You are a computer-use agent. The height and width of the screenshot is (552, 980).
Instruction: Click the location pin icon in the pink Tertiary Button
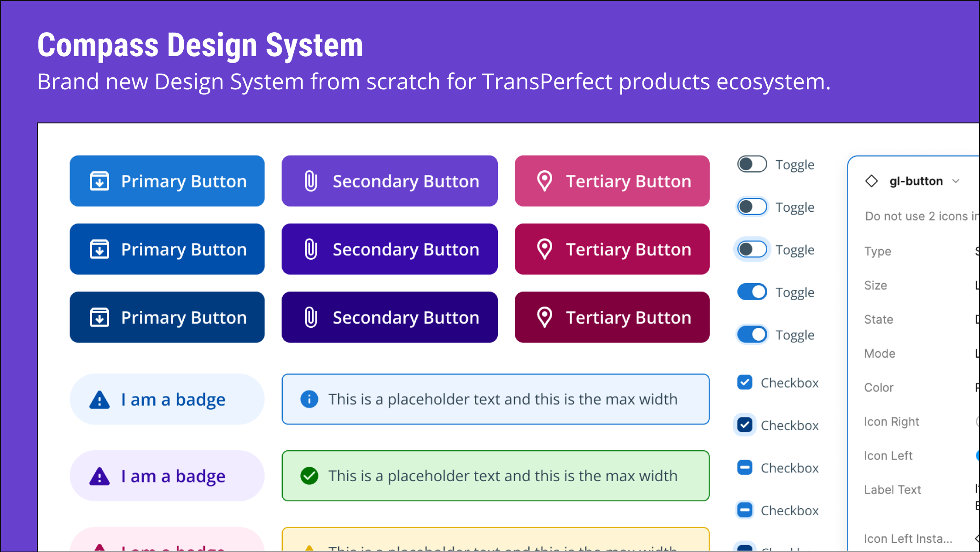tap(545, 181)
